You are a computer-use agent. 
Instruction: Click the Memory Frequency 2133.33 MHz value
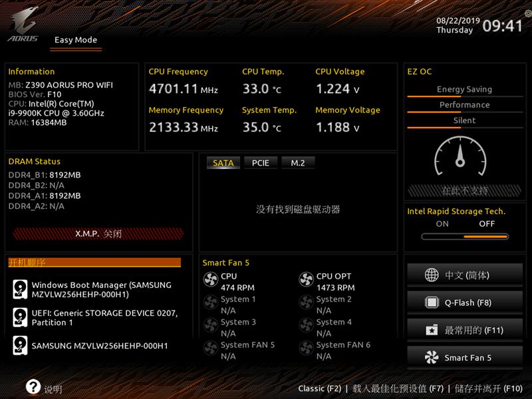tap(184, 127)
